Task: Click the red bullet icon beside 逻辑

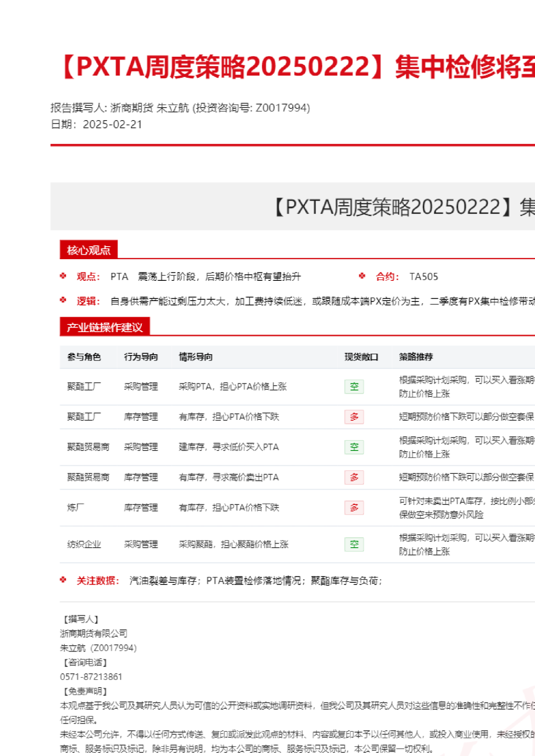Action: 63,300
